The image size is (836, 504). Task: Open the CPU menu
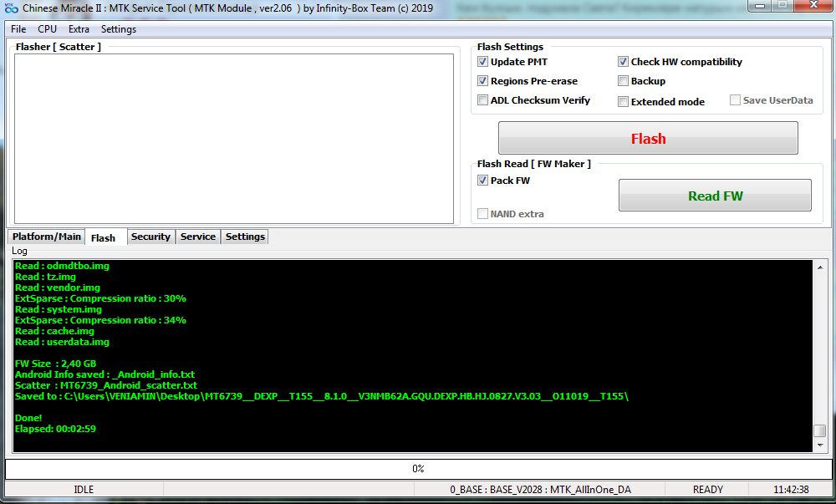pyautogui.click(x=47, y=29)
